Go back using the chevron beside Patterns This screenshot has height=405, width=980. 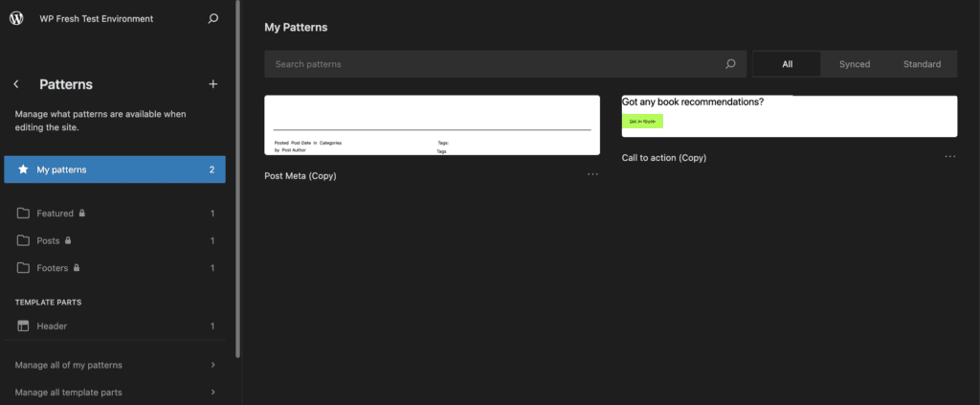click(16, 84)
